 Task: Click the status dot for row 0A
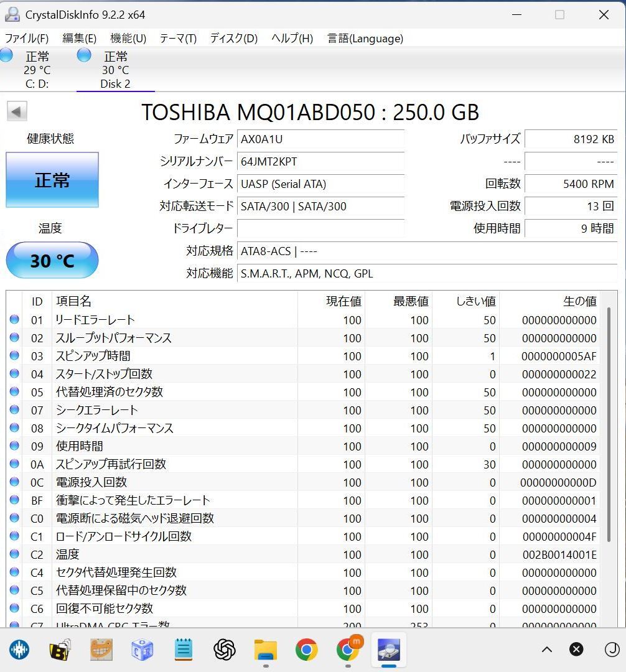[x=14, y=464]
